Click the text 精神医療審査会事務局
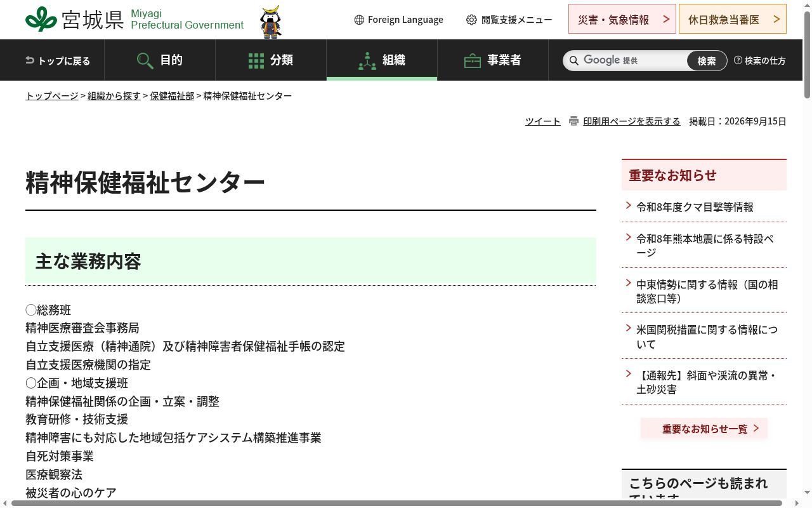Image resolution: width=812 pixels, height=508 pixels. click(82, 328)
